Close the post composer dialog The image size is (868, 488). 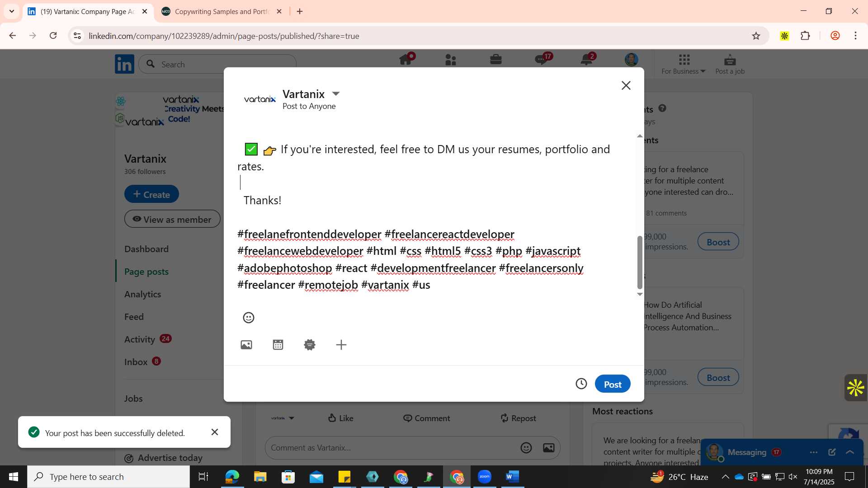point(626,85)
